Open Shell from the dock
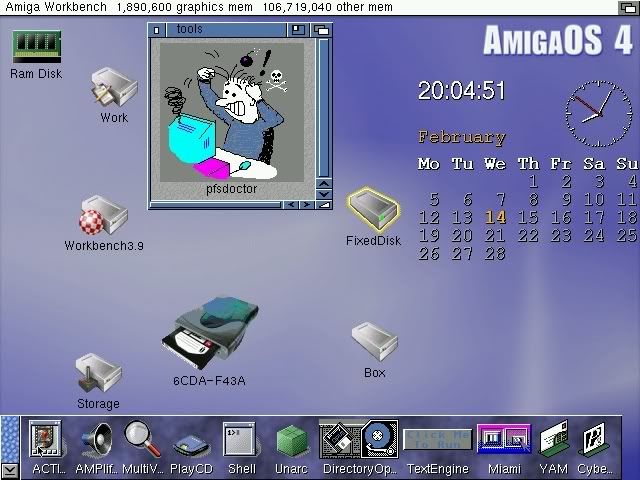 pos(239,439)
